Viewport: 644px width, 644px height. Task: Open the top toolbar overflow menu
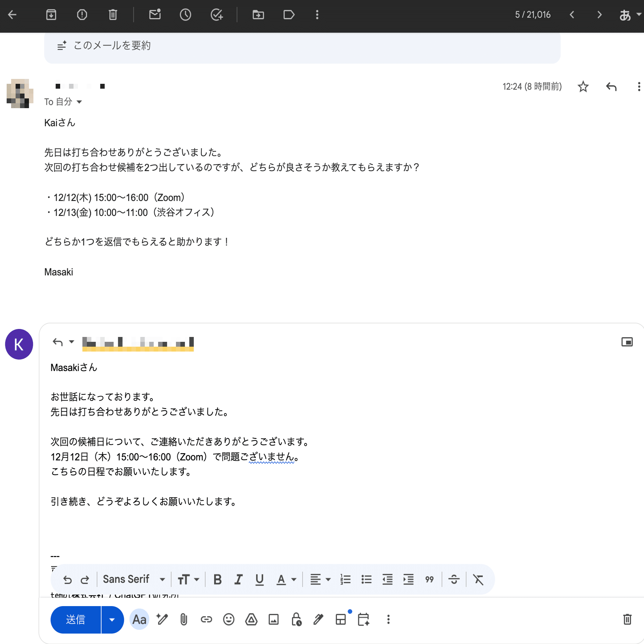click(x=317, y=15)
